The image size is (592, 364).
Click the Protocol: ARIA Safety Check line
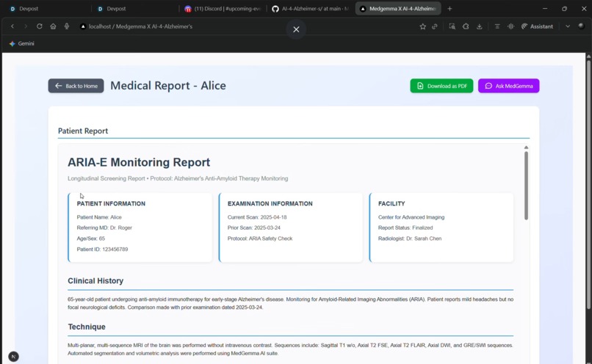point(260,239)
